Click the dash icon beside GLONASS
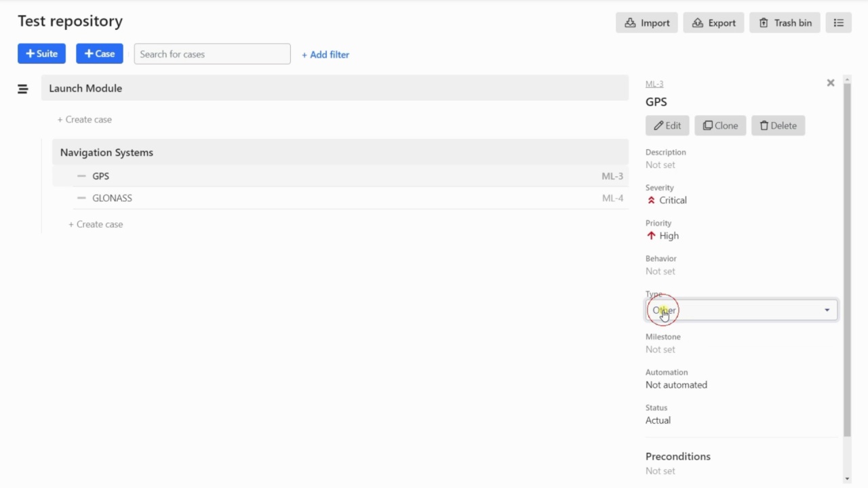The image size is (868, 488). point(81,198)
